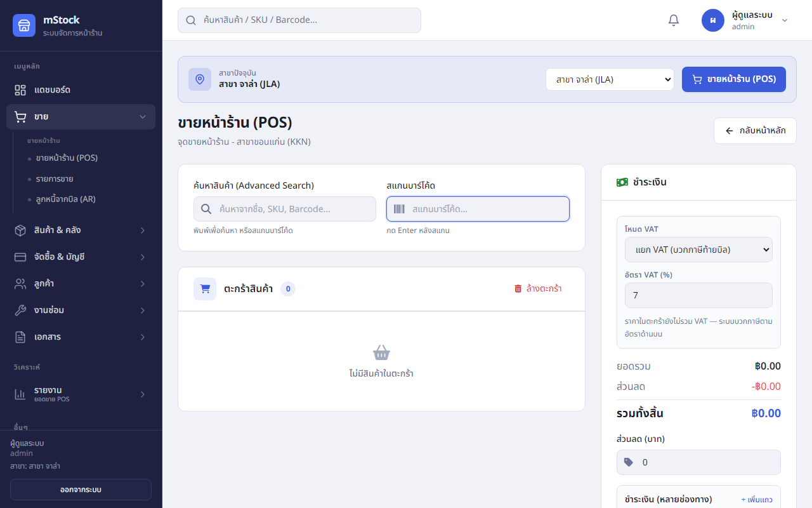Screen dimensions: 812x508
Task: Click the people icon for ลูกค้า
Action: (20, 284)
